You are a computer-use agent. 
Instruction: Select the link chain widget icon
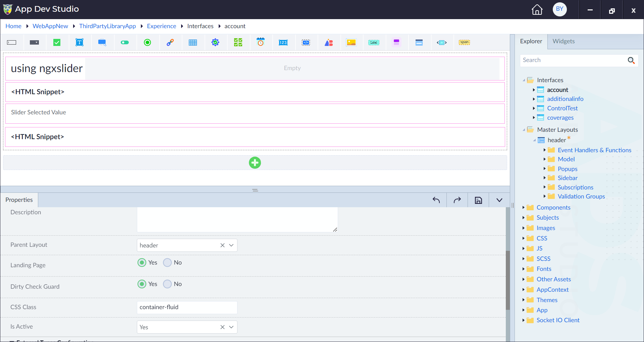coord(170,43)
